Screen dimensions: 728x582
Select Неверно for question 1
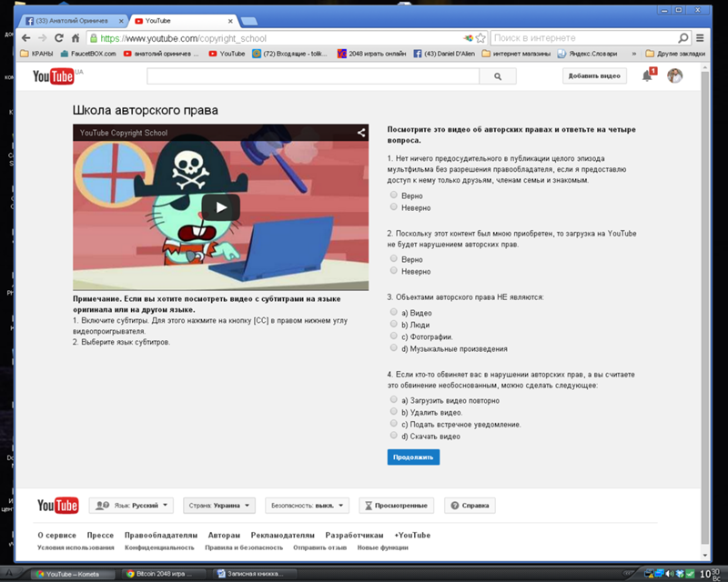[x=394, y=207]
